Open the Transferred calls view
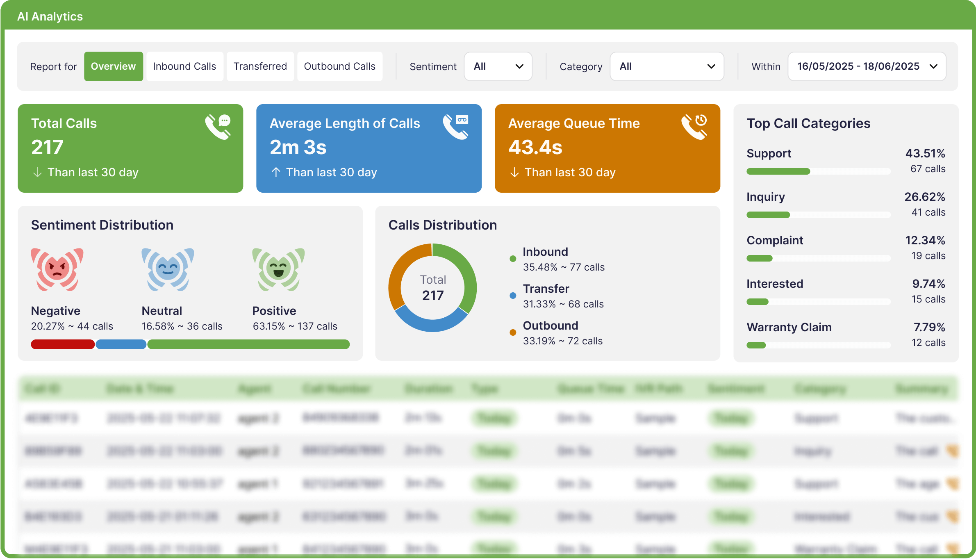 point(260,66)
